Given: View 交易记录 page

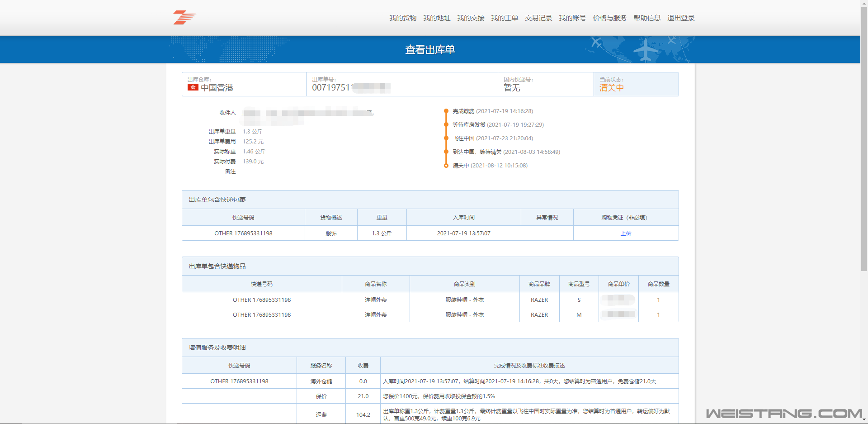Looking at the screenshot, I should coord(538,18).
